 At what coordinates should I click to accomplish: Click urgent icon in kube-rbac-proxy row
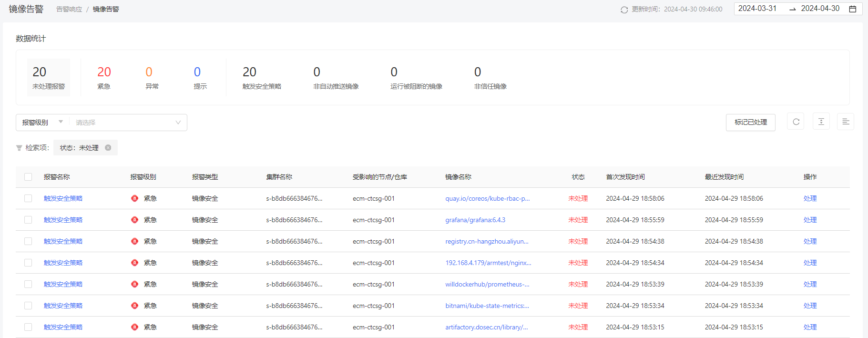coord(134,198)
